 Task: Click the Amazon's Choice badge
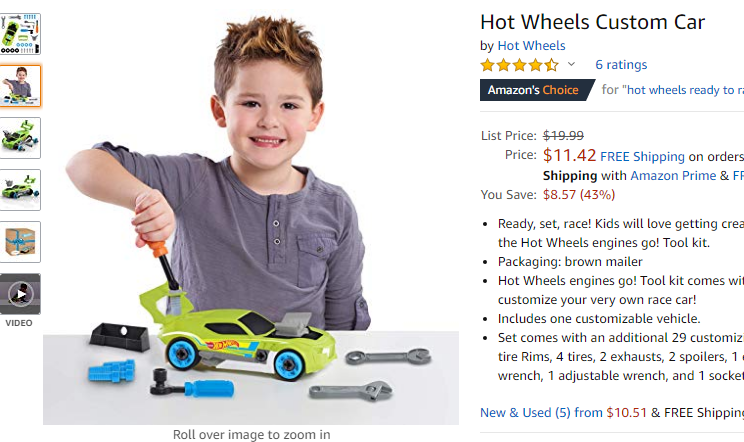pyautogui.click(x=537, y=90)
